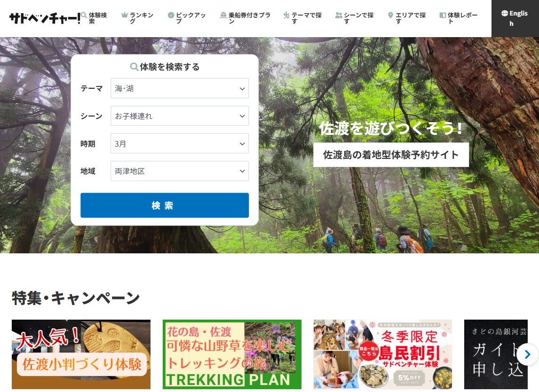539x392 pixels.
Task: Click the hiker icon for テーマで探す
Action: click(286, 15)
